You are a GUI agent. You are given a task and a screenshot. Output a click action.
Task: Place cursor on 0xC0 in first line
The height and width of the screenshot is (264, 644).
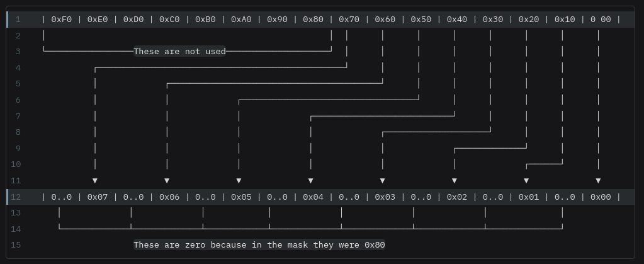coord(169,20)
